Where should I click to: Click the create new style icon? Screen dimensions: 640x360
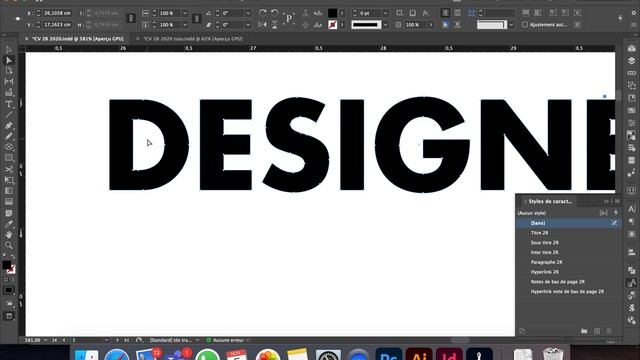pyautogui.click(x=597, y=331)
